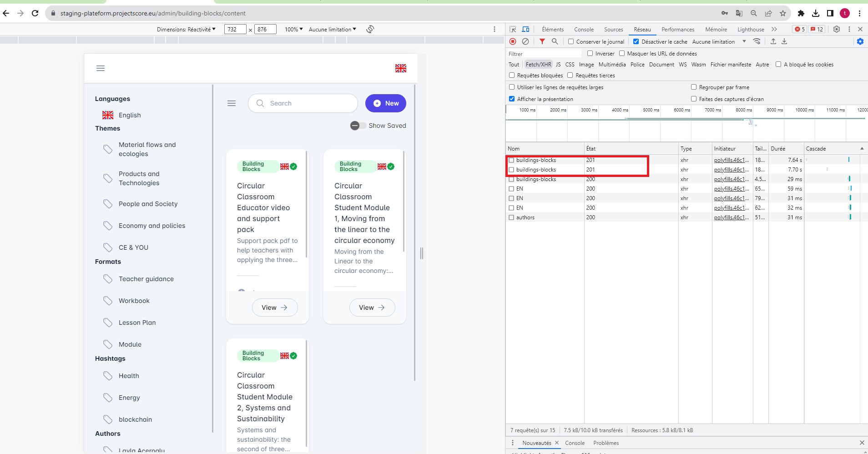
Task: Uncheck Désactiver le cache
Action: [x=636, y=41]
